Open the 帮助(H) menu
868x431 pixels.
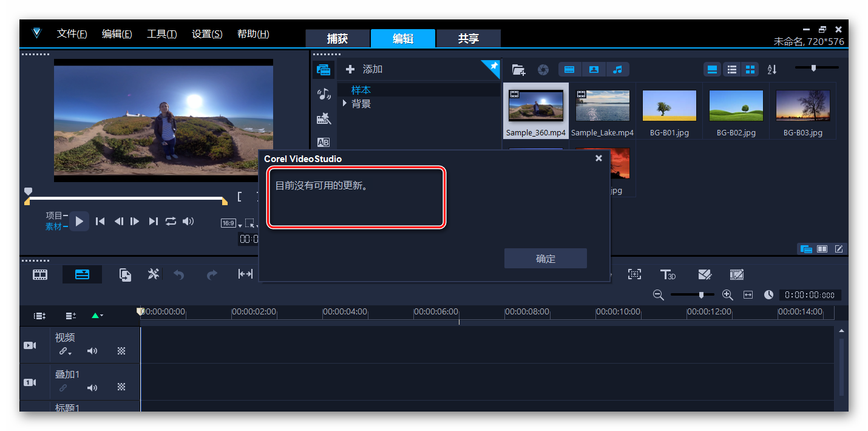click(253, 34)
